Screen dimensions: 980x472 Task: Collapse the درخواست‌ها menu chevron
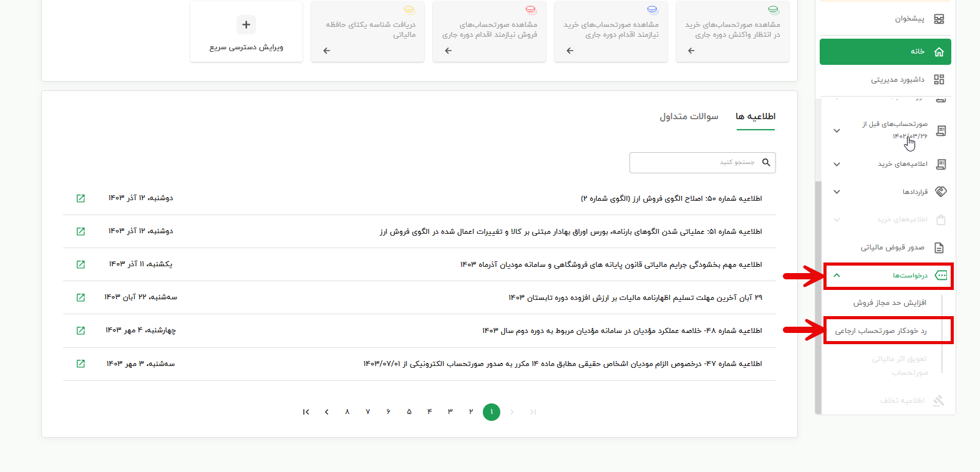click(x=837, y=275)
